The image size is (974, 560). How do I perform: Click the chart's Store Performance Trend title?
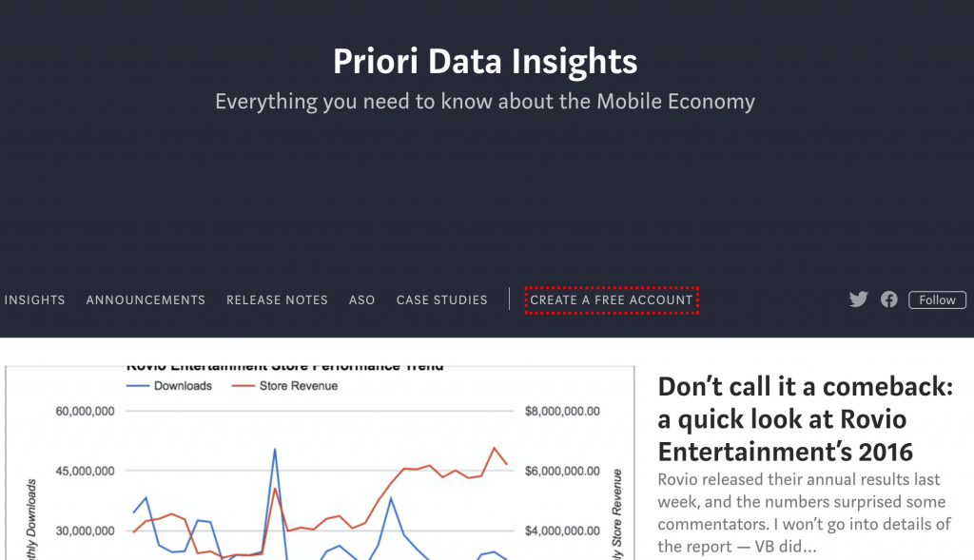[285, 366]
